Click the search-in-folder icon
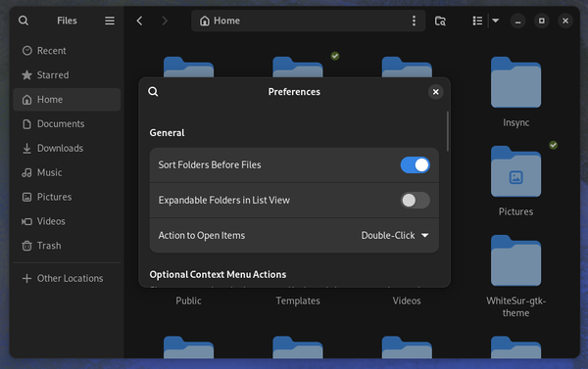Screen dimensions: 588x369 point(440,21)
